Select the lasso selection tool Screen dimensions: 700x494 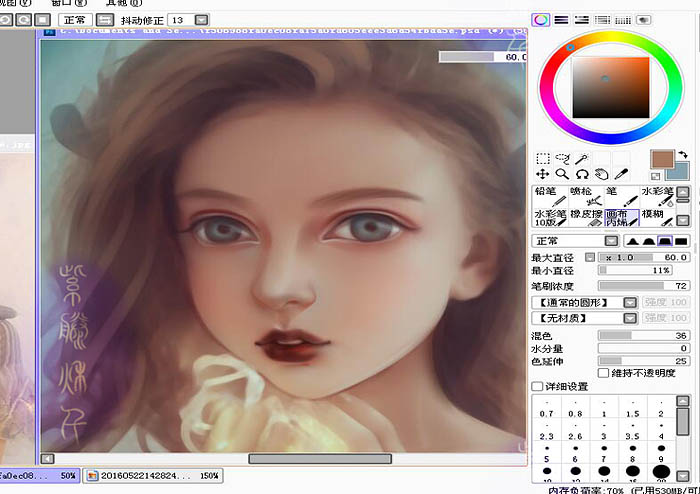(x=562, y=158)
